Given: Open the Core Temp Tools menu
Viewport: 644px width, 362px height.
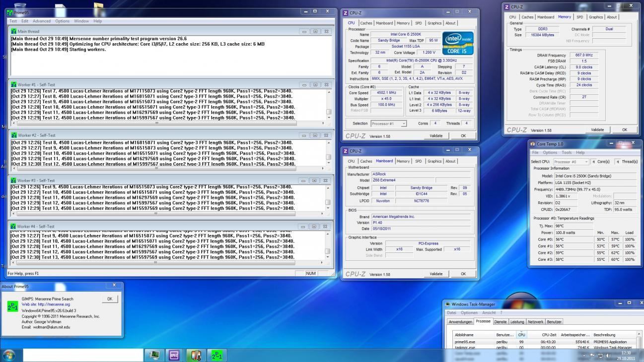Looking at the screenshot, I should click(x=567, y=152).
